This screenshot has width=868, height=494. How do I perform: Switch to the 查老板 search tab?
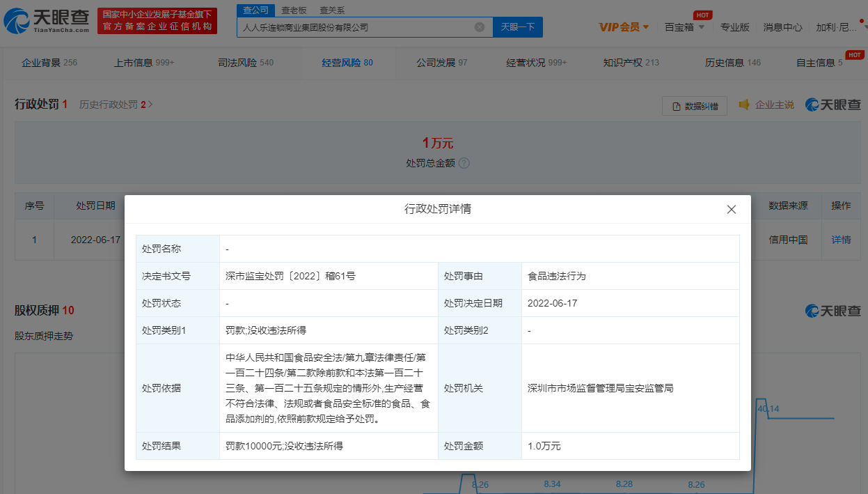pos(294,10)
